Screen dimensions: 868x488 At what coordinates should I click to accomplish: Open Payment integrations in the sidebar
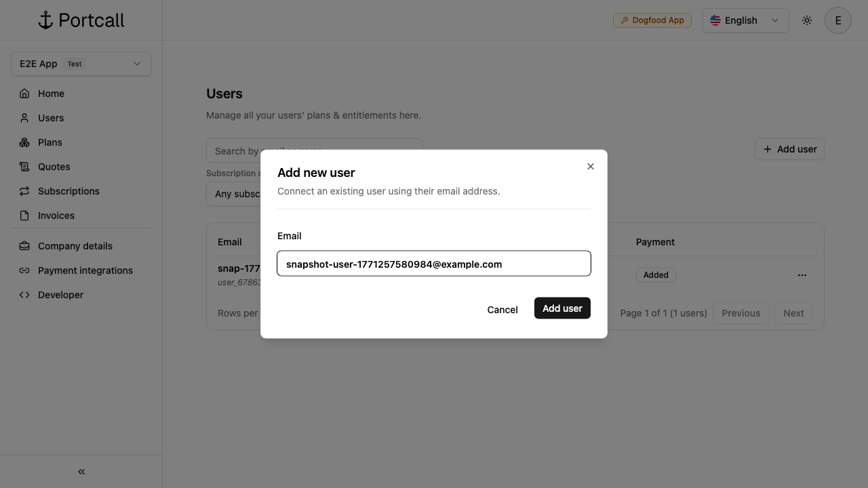coord(85,270)
